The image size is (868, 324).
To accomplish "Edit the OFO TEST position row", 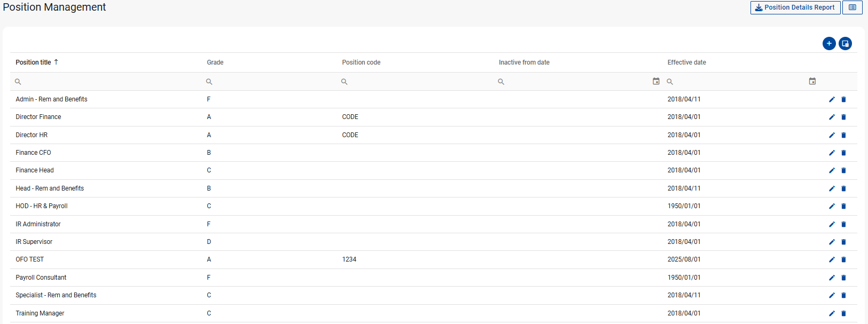I will (832, 260).
